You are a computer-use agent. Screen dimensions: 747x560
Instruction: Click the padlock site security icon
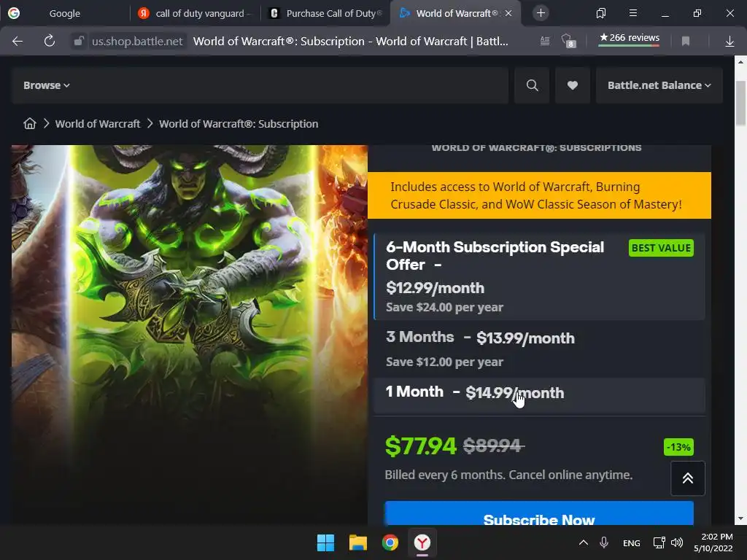coord(79,42)
